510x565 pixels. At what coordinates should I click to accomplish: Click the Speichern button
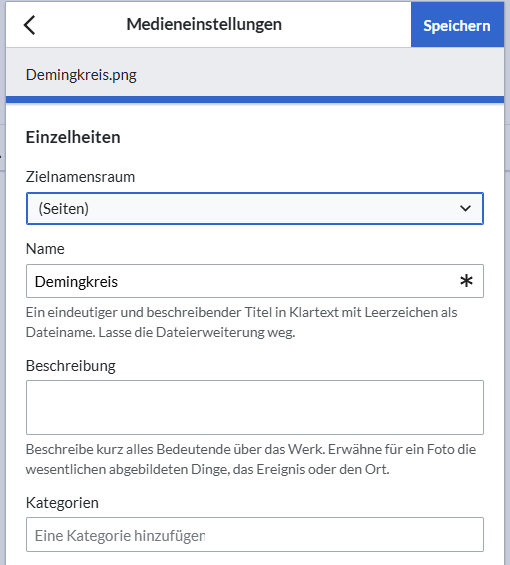[457, 25]
